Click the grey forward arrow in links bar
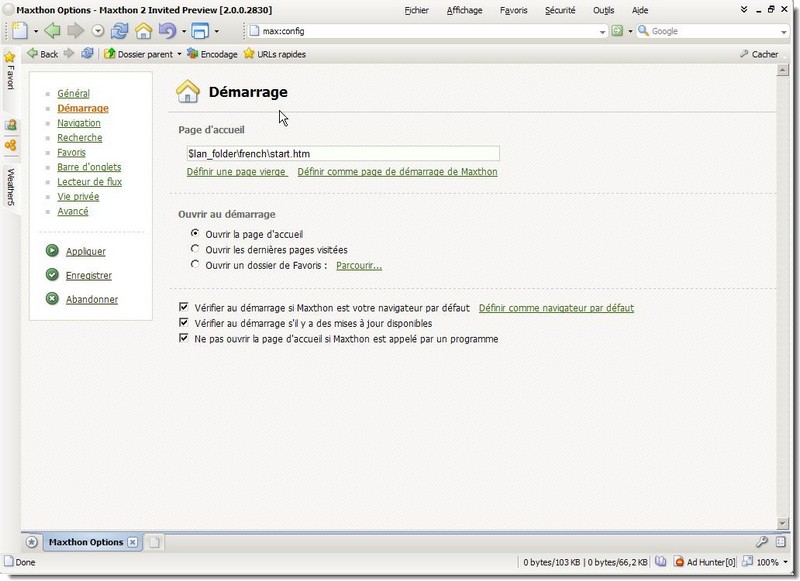This screenshot has height=581, width=800. pyautogui.click(x=69, y=54)
